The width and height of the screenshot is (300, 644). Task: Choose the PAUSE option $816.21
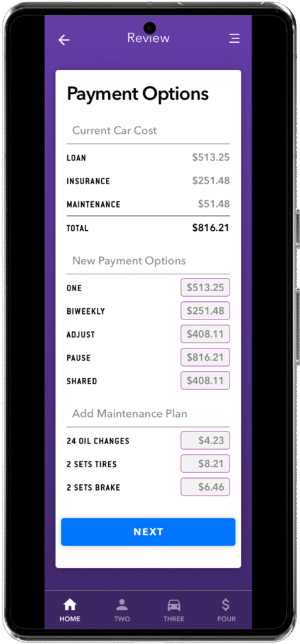coord(205,357)
